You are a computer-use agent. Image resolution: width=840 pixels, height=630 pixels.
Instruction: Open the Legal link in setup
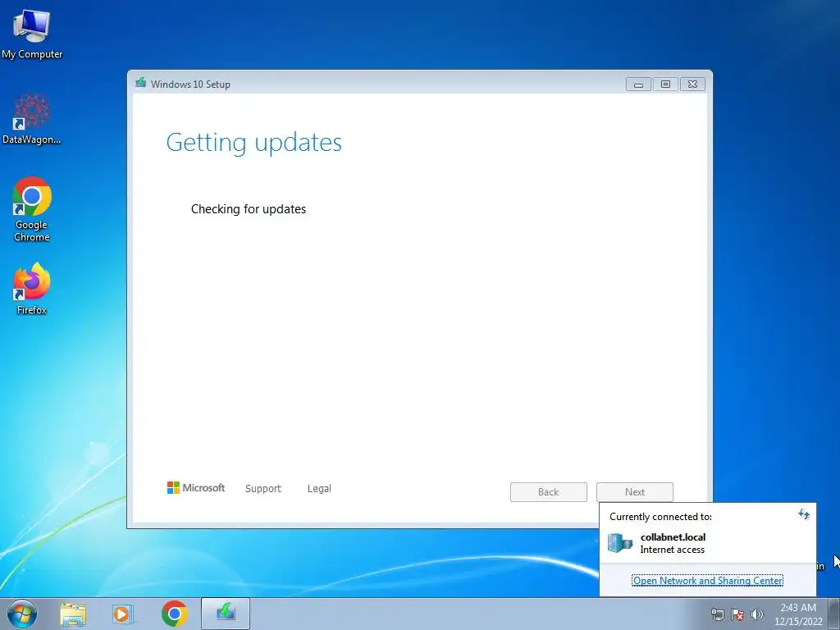pos(319,489)
